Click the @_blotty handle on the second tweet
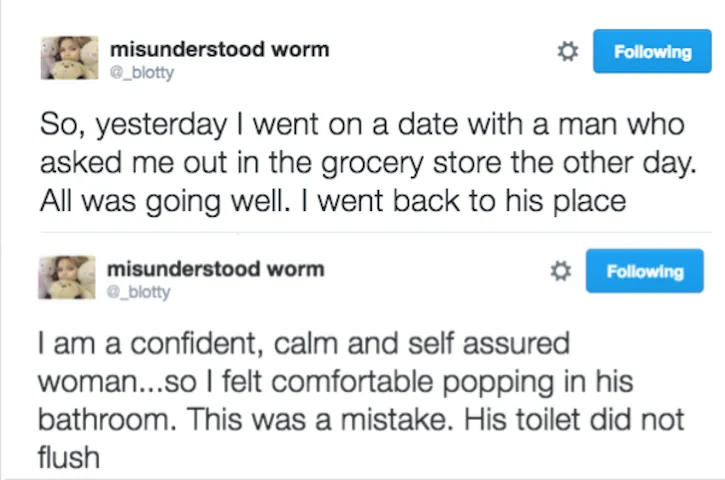 click(x=139, y=292)
